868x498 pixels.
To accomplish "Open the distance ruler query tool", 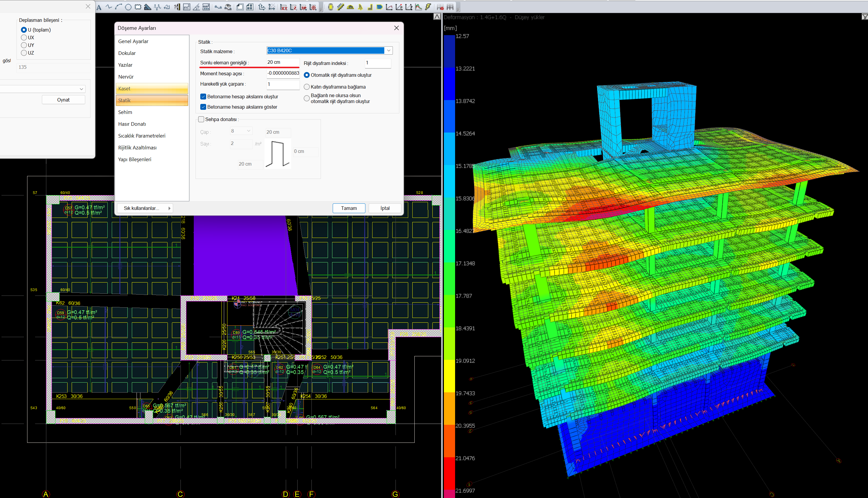I will [177, 7].
